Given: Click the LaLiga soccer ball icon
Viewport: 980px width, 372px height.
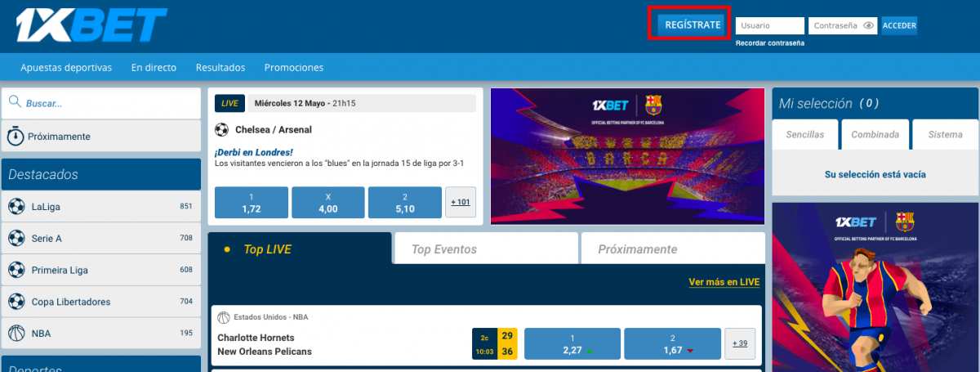Looking at the screenshot, I should point(16,207).
